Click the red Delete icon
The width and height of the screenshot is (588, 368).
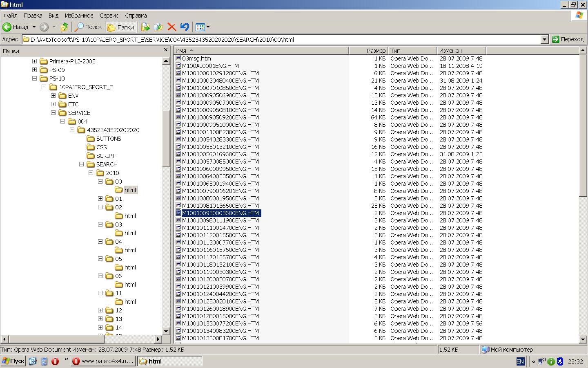171,27
